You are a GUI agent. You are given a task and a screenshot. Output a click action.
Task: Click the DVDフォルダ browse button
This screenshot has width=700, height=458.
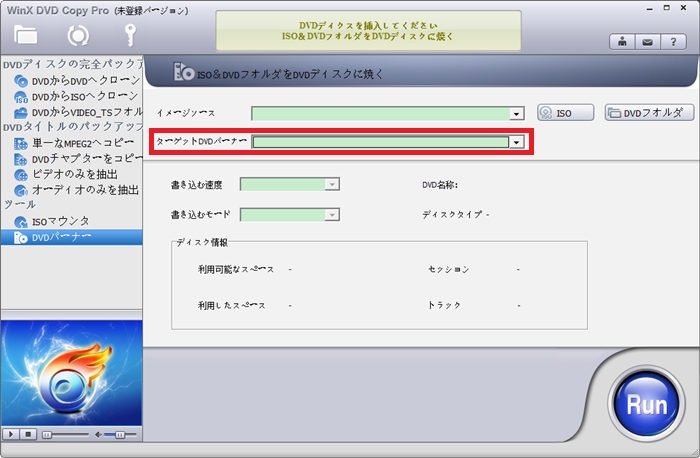click(x=650, y=112)
